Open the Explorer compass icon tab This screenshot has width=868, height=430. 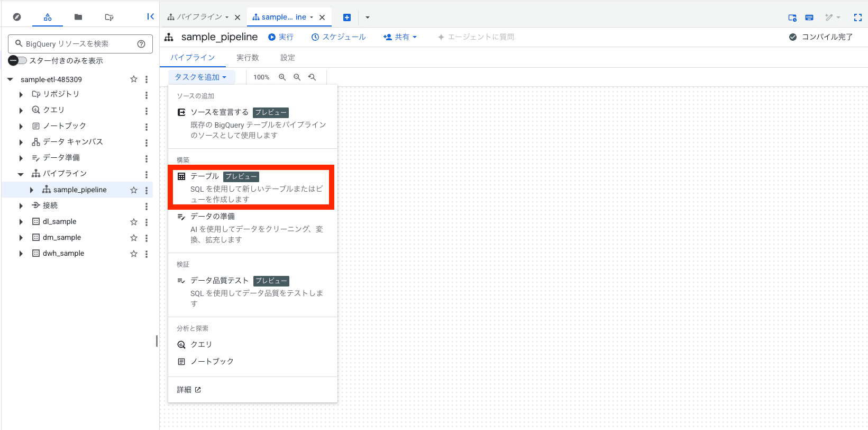(x=17, y=17)
